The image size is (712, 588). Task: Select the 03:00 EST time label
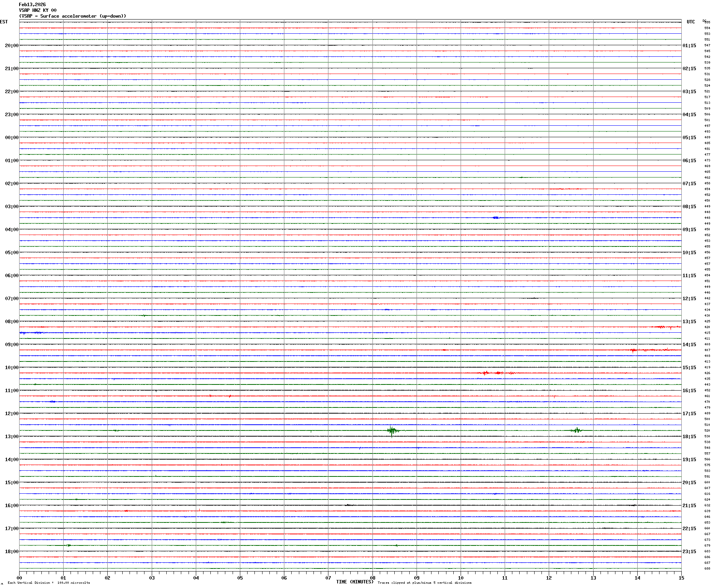pyautogui.click(x=11, y=207)
